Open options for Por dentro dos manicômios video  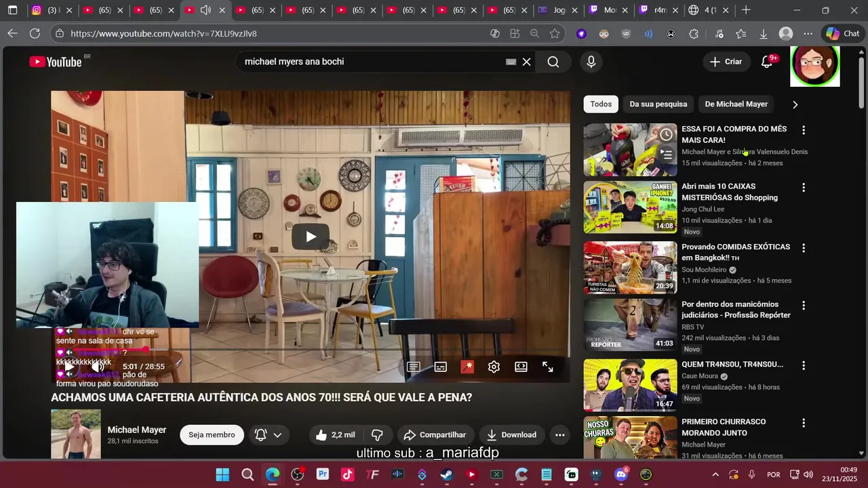tap(804, 306)
